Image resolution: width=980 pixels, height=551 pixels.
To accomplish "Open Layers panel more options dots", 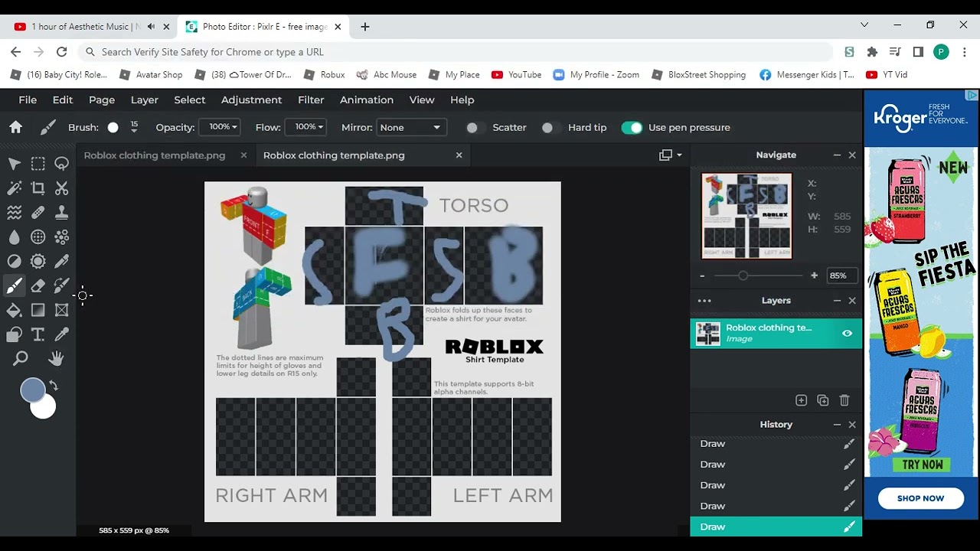I will point(704,301).
